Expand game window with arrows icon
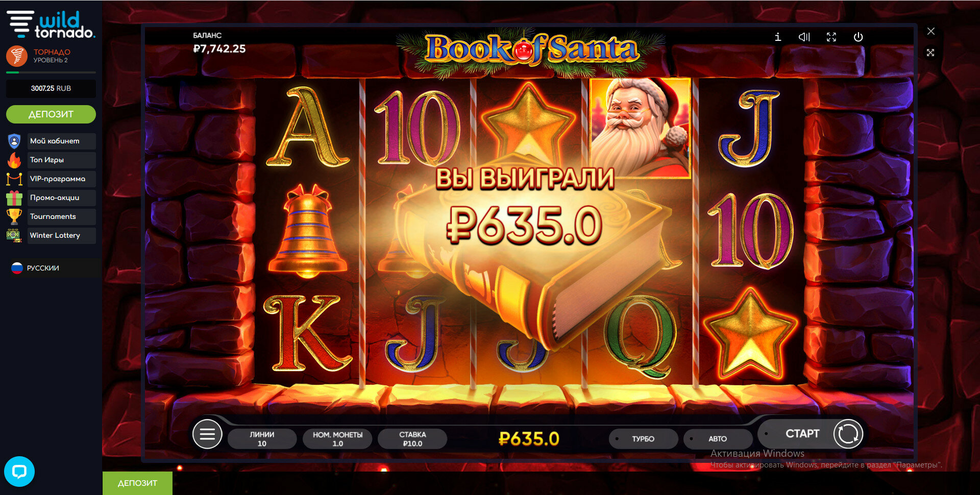 (x=930, y=53)
